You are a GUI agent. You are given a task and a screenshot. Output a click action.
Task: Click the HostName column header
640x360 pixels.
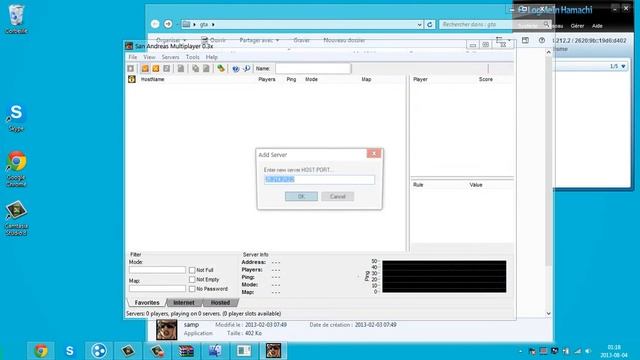point(152,79)
